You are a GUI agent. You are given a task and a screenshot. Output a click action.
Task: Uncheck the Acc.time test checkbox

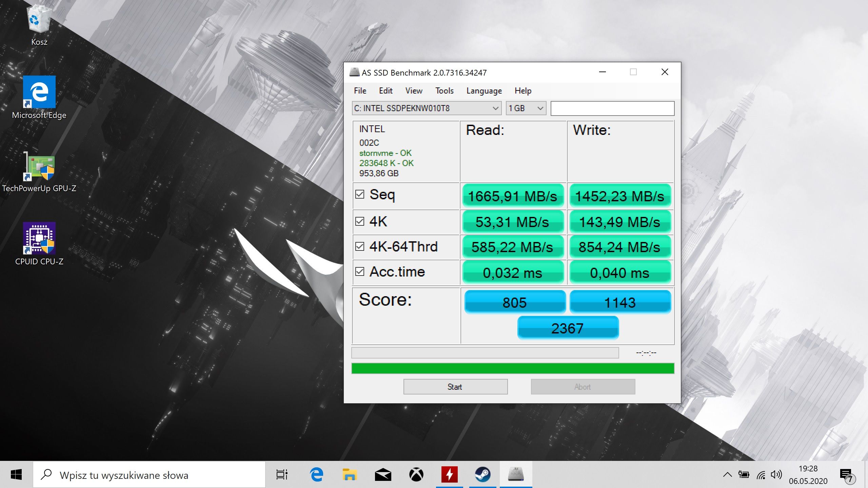click(360, 271)
